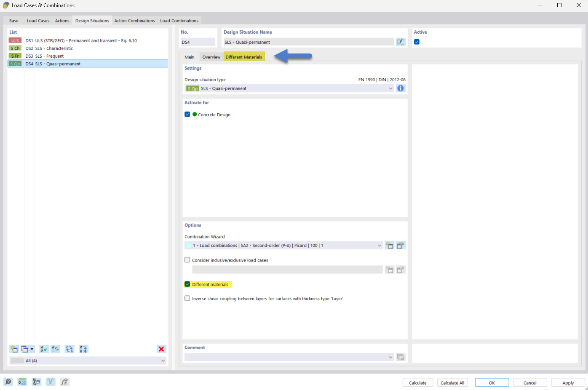
Task: Open the All (4) filter dropdown
Action: coord(163,361)
